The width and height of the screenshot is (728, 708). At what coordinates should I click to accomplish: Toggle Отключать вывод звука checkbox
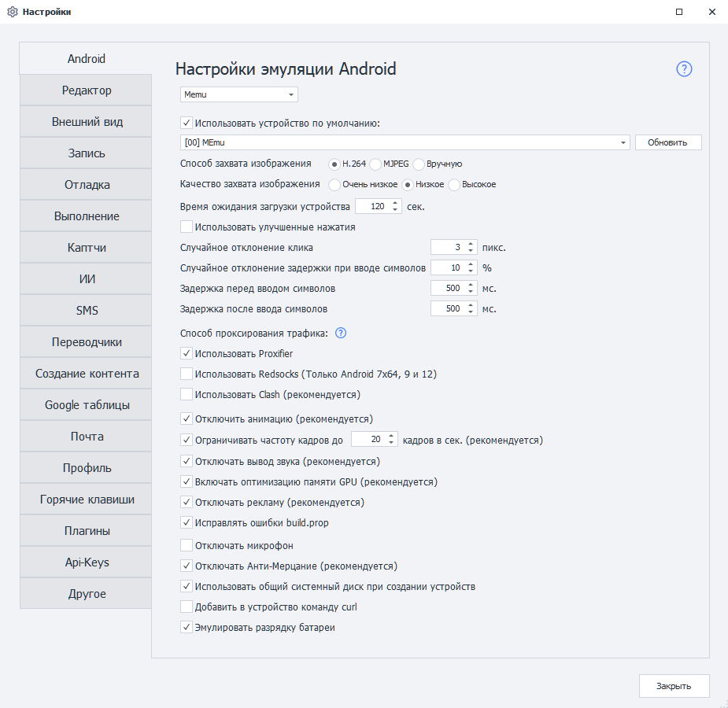[187, 461]
